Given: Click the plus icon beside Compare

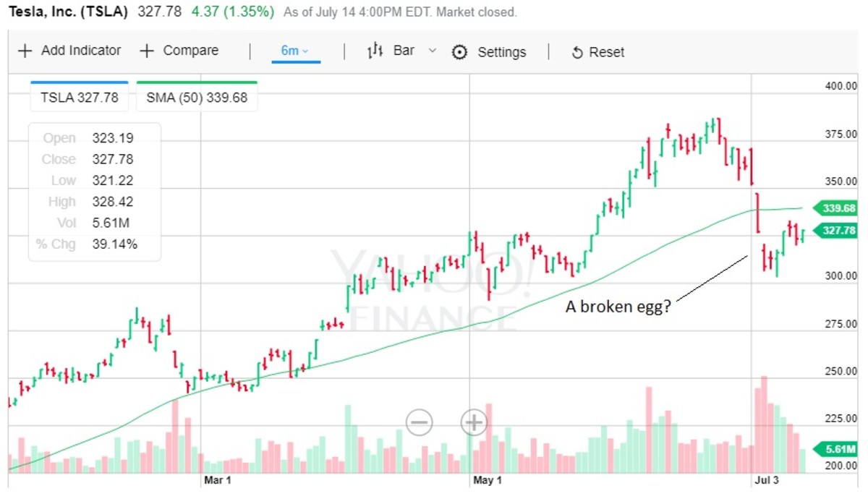Looking at the screenshot, I should click(x=147, y=51).
